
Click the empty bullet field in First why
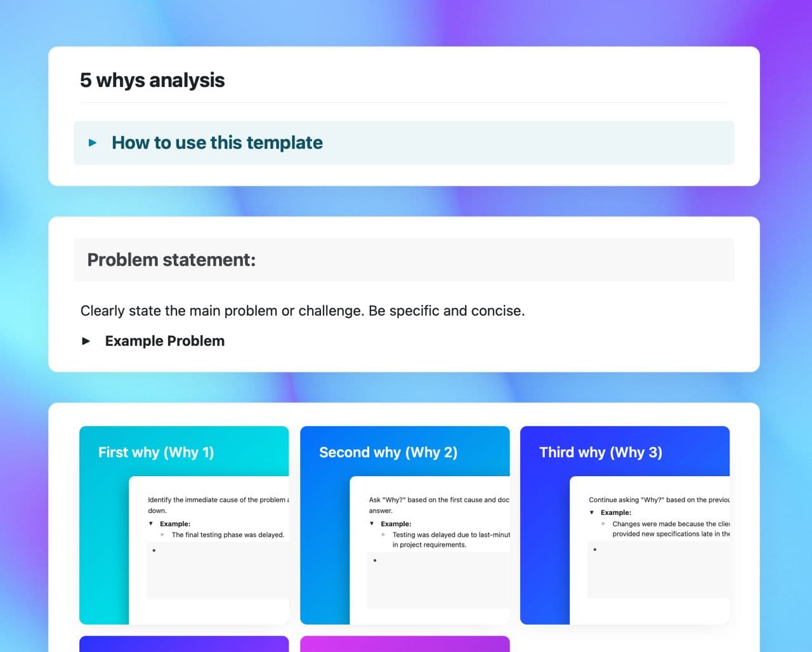click(x=216, y=570)
